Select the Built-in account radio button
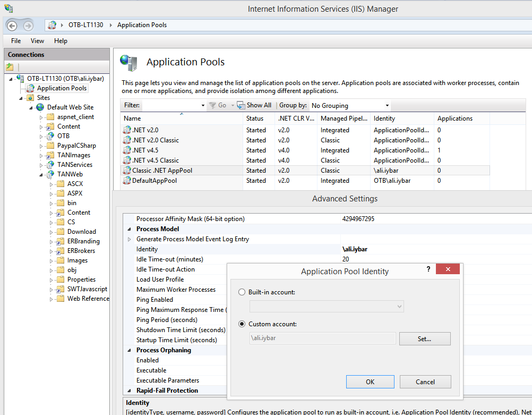 (242, 292)
